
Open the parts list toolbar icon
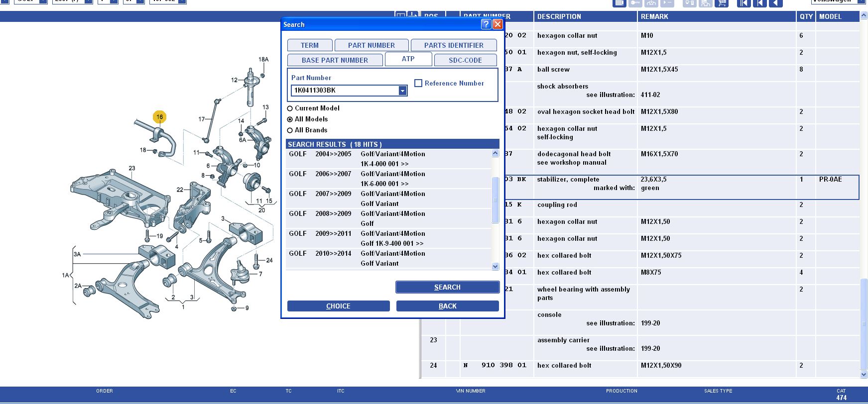point(619,3)
